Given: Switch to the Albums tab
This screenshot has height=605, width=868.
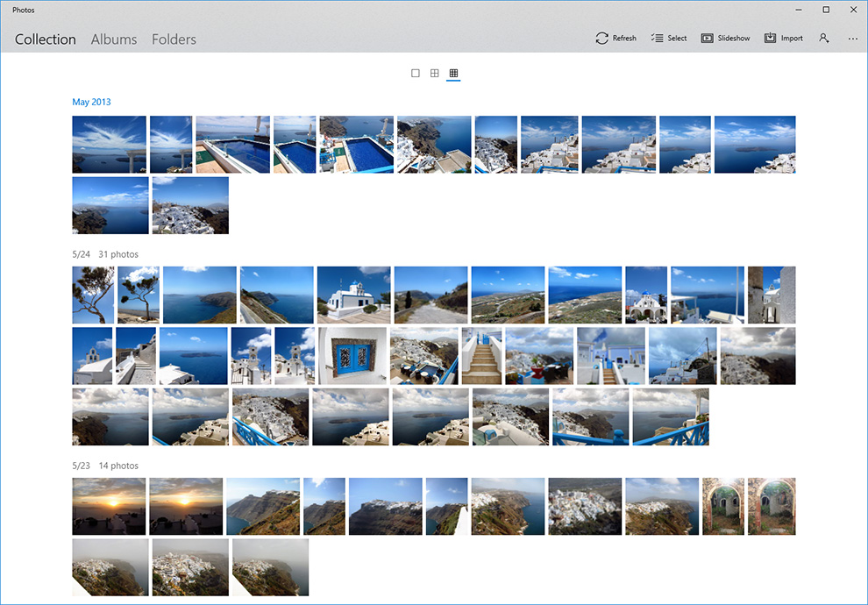Looking at the screenshot, I should tap(113, 39).
